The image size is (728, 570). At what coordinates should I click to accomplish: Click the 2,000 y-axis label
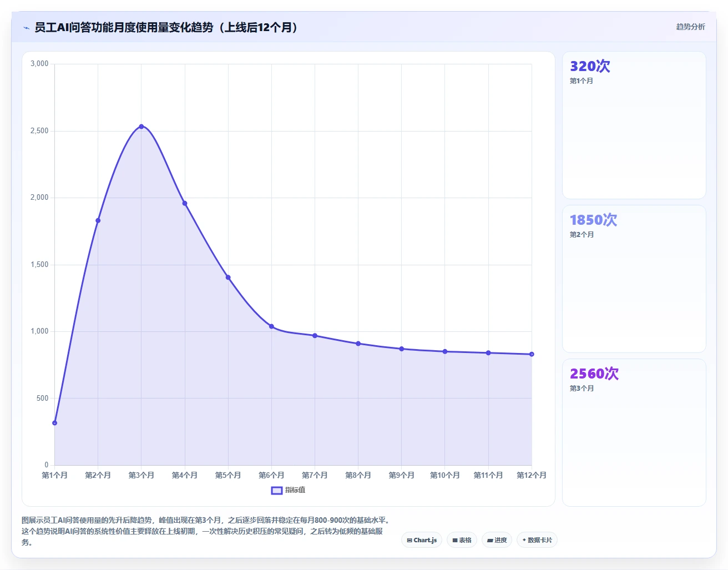pyautogui.click(x=39, y=198)
